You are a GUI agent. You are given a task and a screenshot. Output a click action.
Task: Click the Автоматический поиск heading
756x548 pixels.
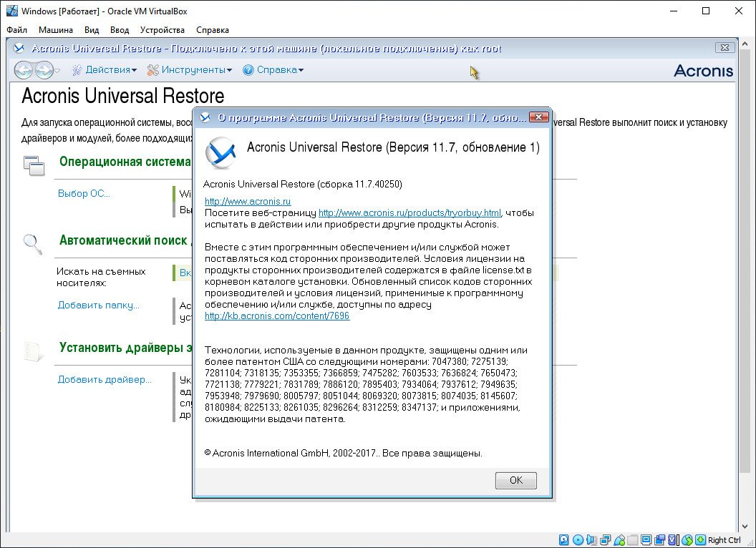[x=123, y=240]
